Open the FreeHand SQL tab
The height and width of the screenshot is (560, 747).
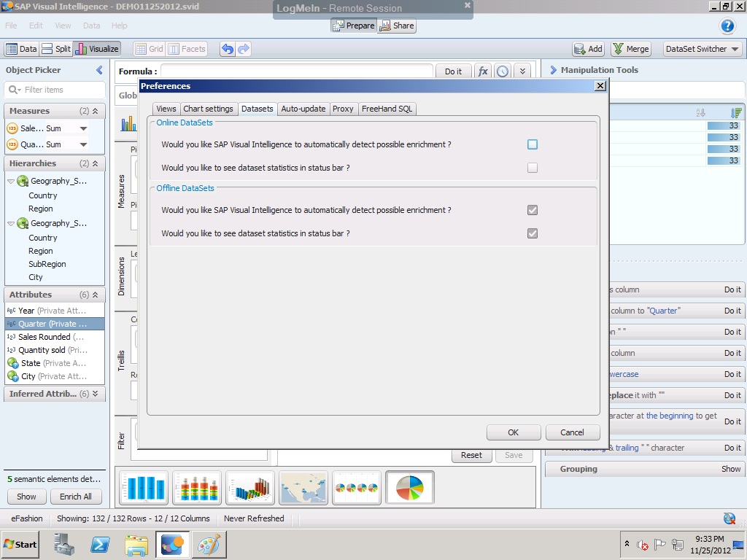pyautogui.click(x=387, y=109)
